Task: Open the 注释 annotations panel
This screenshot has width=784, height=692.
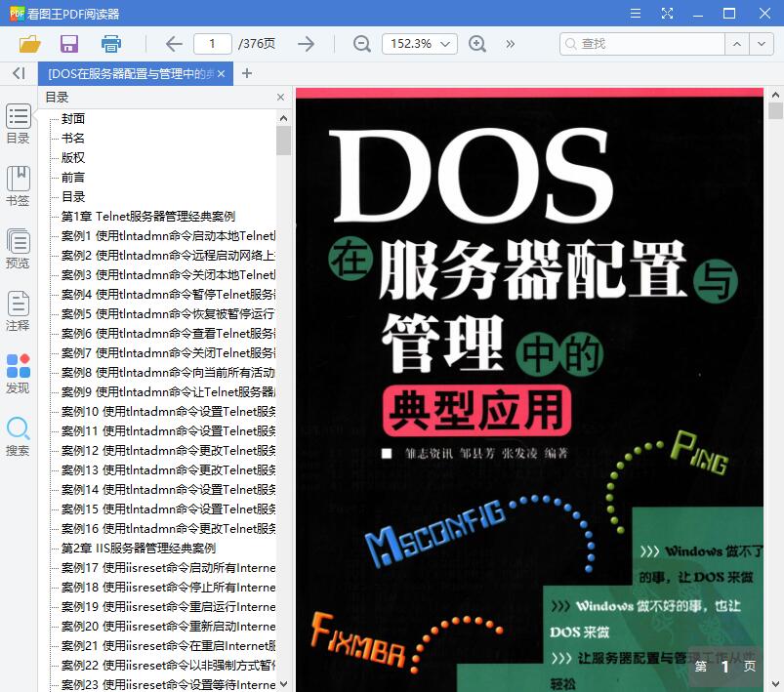Action: tap(18, 311)
